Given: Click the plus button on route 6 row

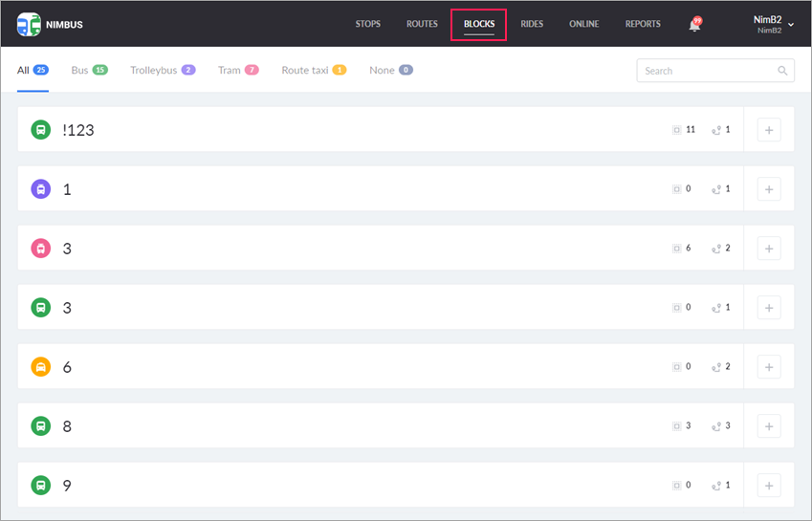Looking at the screenshot, I should coord(769,367).
